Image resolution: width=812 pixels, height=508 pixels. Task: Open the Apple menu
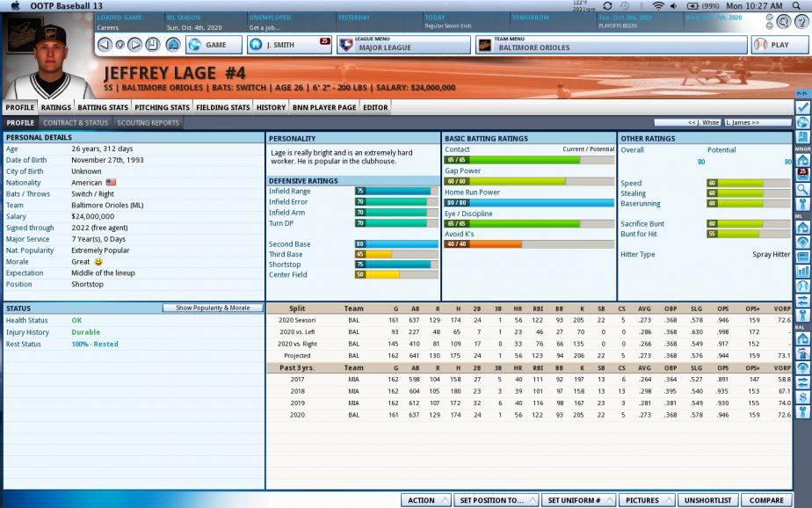coord(15,5)
